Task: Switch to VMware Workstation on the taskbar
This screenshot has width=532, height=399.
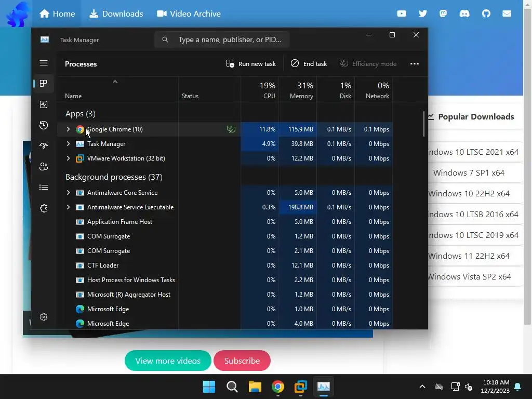Action: tap(301, 387)
